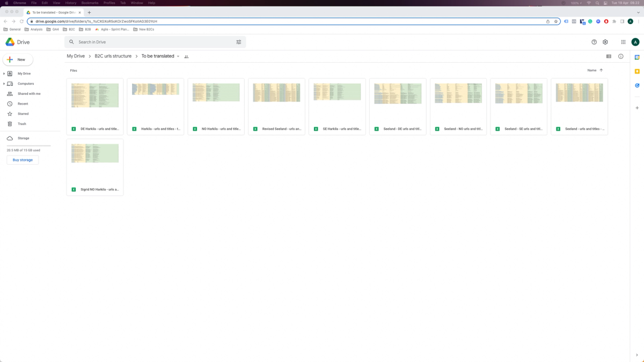Open the Window menu
The image size is (644, 362).
[x=137, y=3]
